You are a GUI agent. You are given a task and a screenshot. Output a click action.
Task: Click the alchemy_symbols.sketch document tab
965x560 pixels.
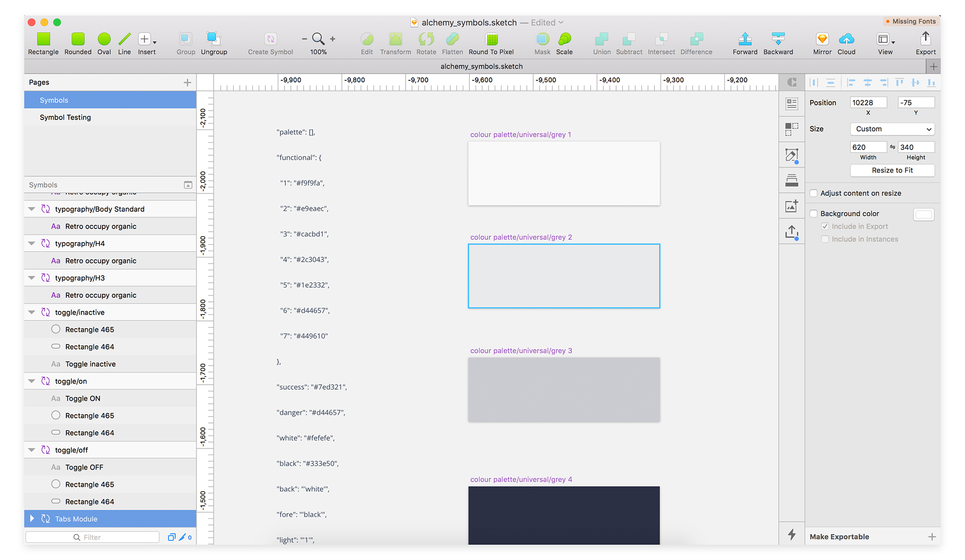click(x=481, y=66)
